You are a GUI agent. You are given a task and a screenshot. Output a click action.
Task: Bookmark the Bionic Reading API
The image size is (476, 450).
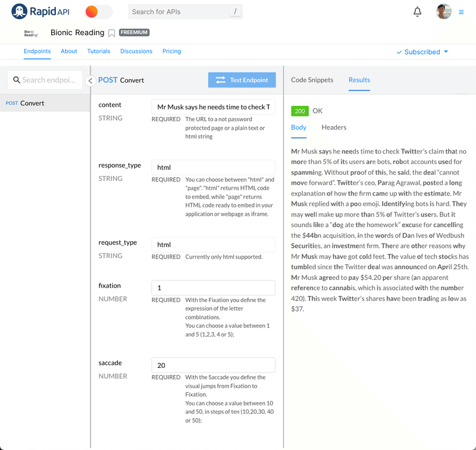pyautogui.click(x=112, y=33)
